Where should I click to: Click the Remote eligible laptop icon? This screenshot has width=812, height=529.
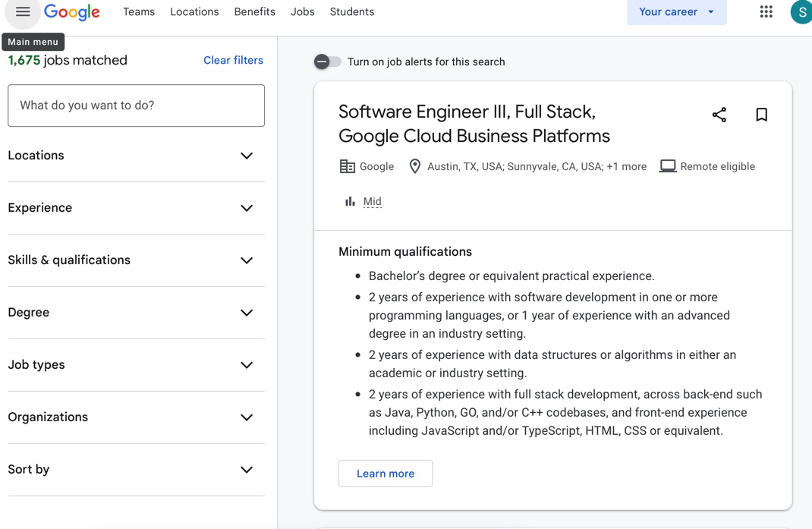click(668, 166)
